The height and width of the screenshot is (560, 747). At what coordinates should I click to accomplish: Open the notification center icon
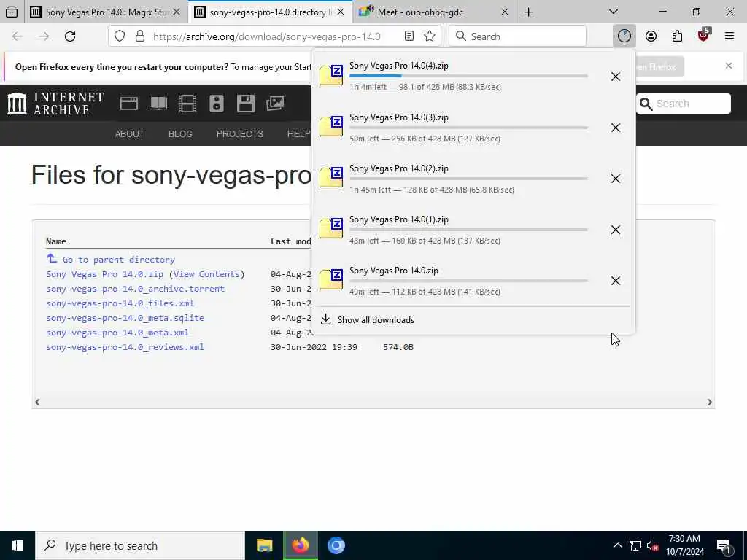[x=724, y=546]
